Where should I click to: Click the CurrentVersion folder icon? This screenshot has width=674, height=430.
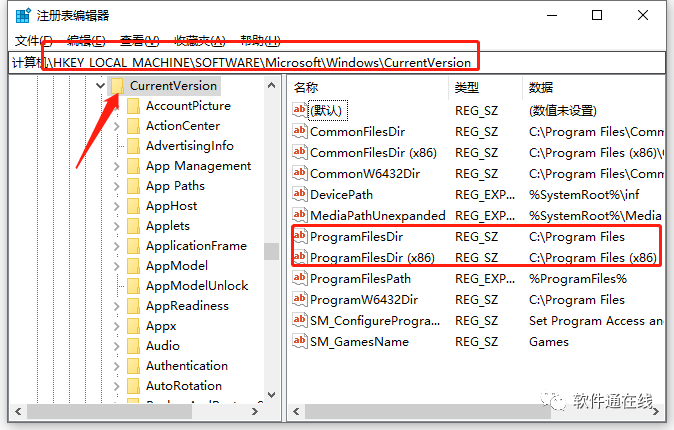(117, 86)
